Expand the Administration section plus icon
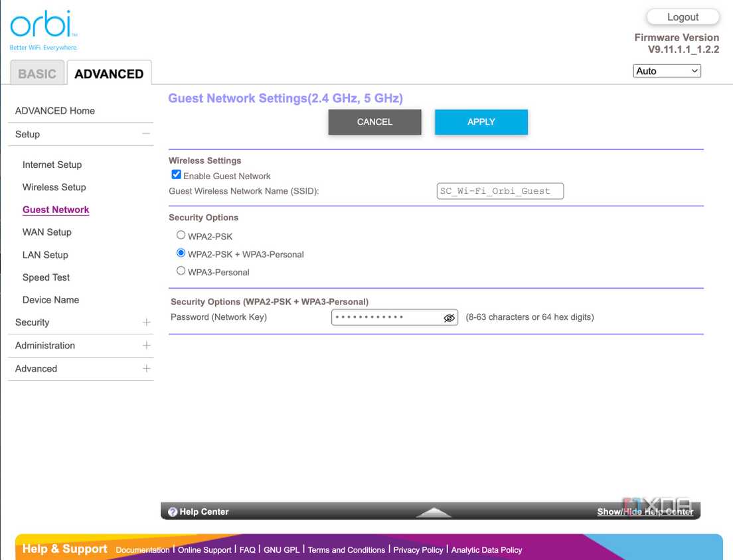The image size is (733, 560). point(146,345)
